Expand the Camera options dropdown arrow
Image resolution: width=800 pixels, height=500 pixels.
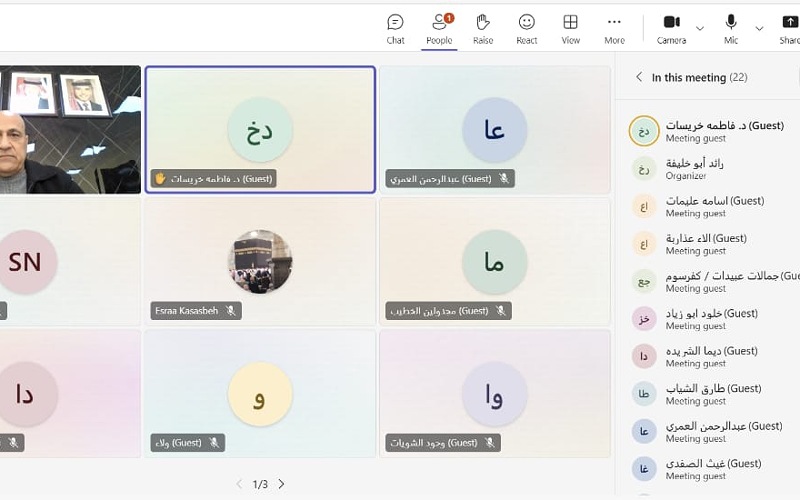point(700,28)
